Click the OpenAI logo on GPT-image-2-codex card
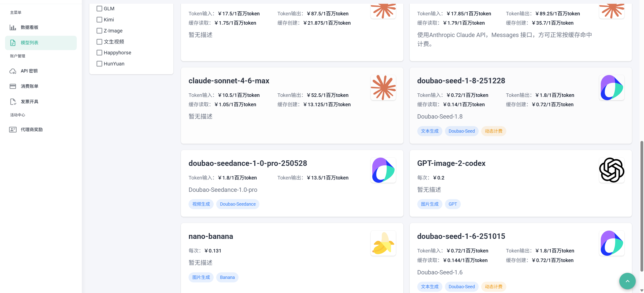 [612, 170]
